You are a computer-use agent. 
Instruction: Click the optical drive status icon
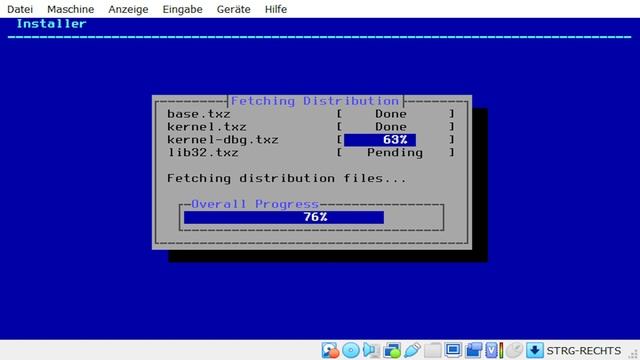click(x=351, y=350)
